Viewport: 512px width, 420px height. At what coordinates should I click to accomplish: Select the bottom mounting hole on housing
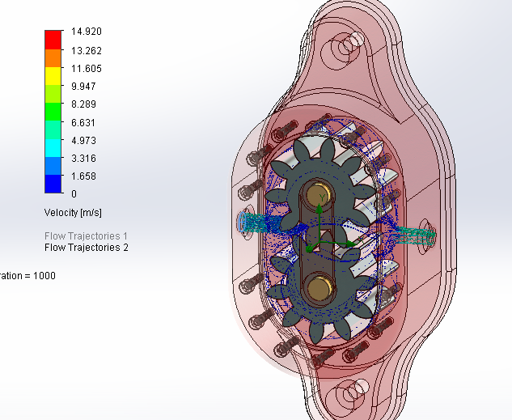pos(353,394)
